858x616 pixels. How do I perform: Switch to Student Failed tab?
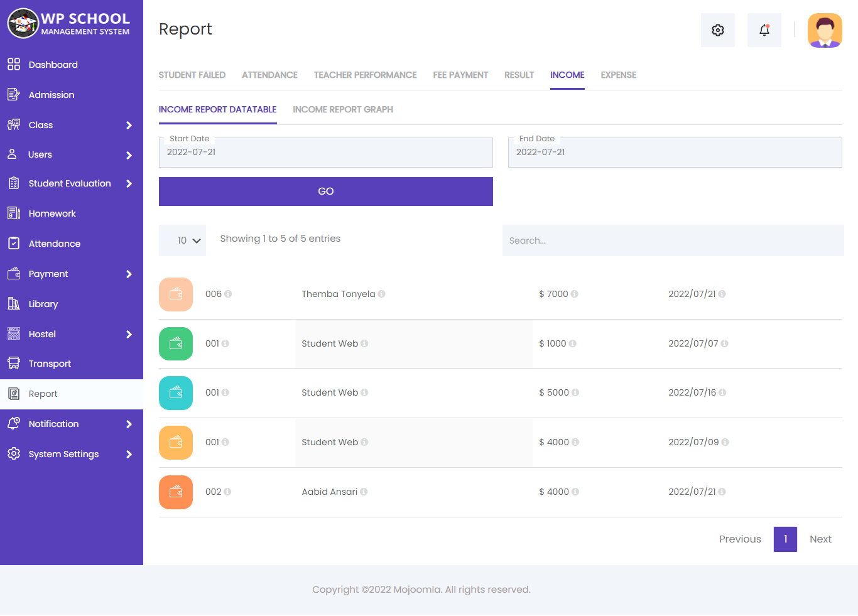(192, 75)
